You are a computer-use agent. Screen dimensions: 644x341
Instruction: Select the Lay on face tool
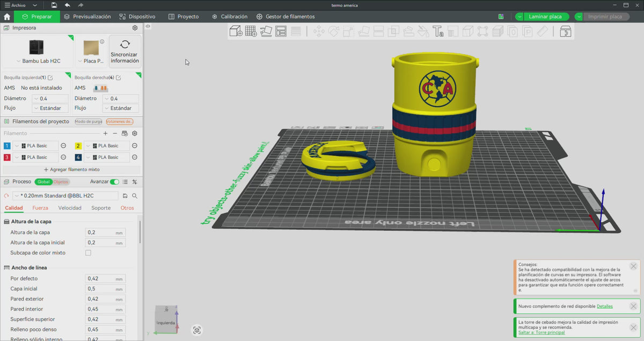(363, 31)
